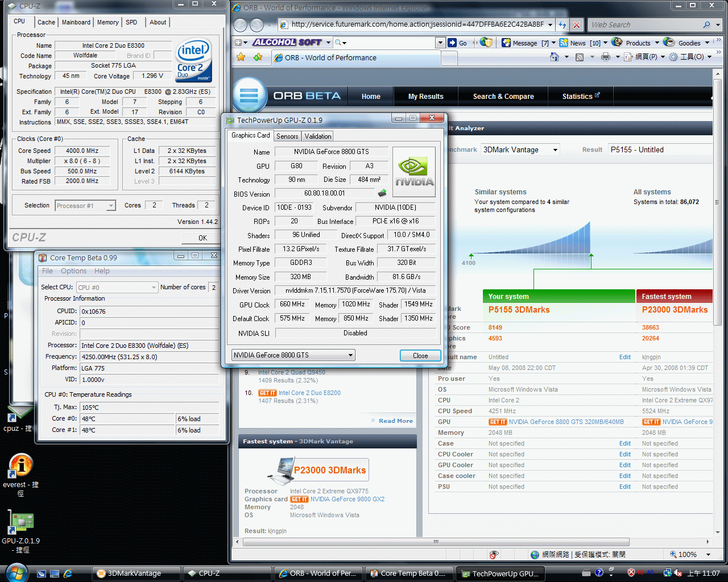The height and width of the screenshot is (582, 728).
Task: Click the Go arrow on Alcohol Soft toolbar
Action: [x=452, y=43]
